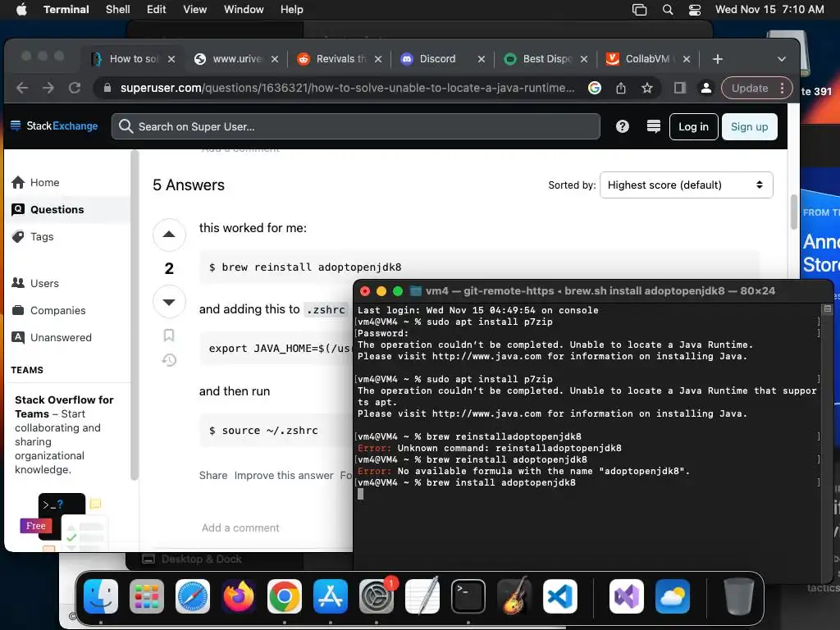Click the screen mirroring menu bar icon
The image size is (840, 630).
coord(640,10)
